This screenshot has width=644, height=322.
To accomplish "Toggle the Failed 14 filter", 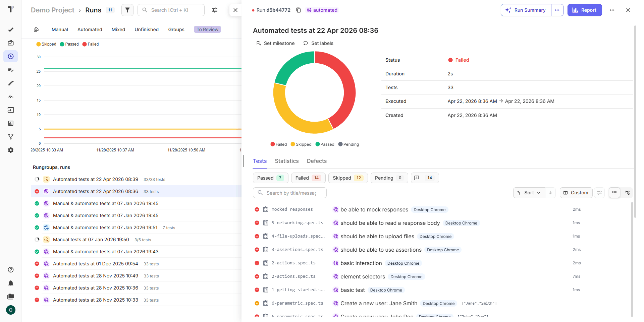I will point(308,178).
